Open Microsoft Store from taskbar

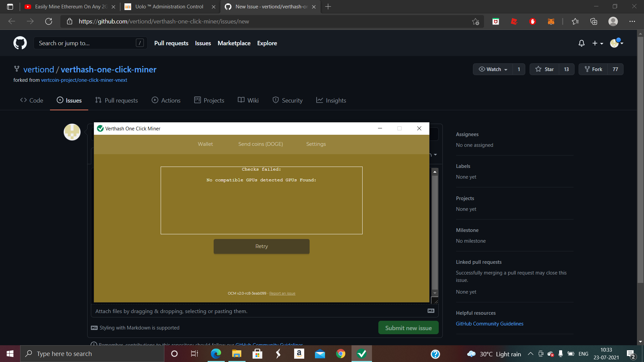(257, 354)
